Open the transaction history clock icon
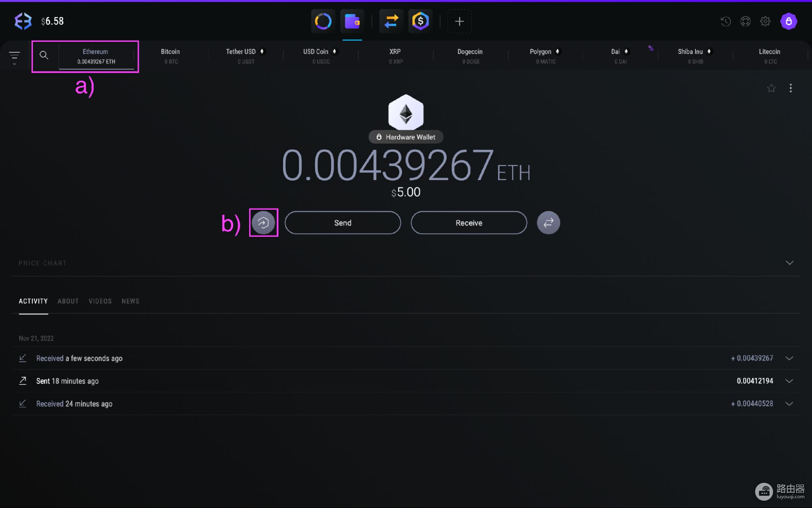Image resolution: width=812 pixels, height=508 pixels. point(725,21)
